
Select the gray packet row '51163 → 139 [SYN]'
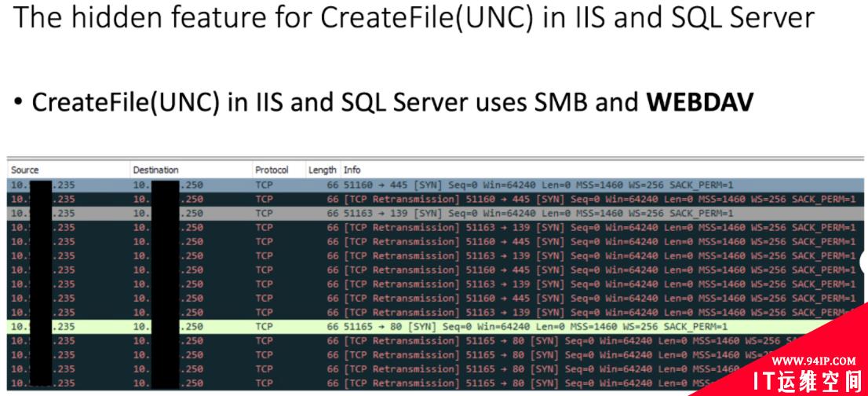(436, 213)
